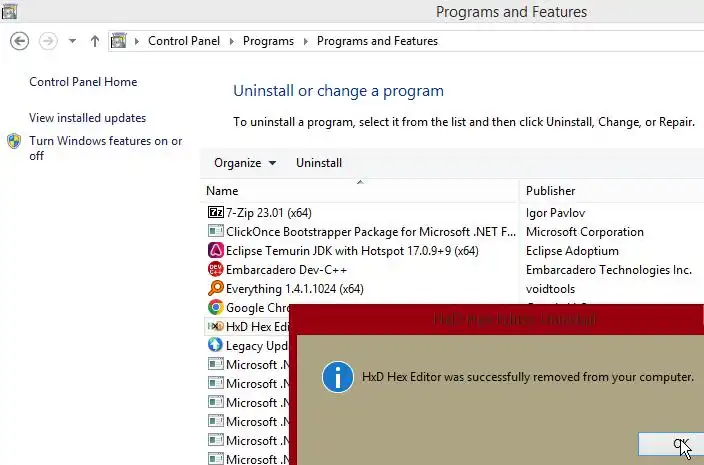
Task: Click the shield icon beside Windows features
Action: pos(14,141)
